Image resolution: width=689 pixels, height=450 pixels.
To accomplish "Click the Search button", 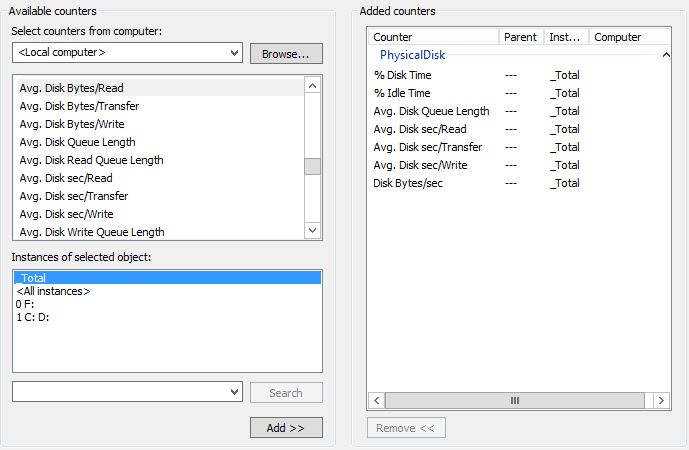I will (x=286, y=392).
